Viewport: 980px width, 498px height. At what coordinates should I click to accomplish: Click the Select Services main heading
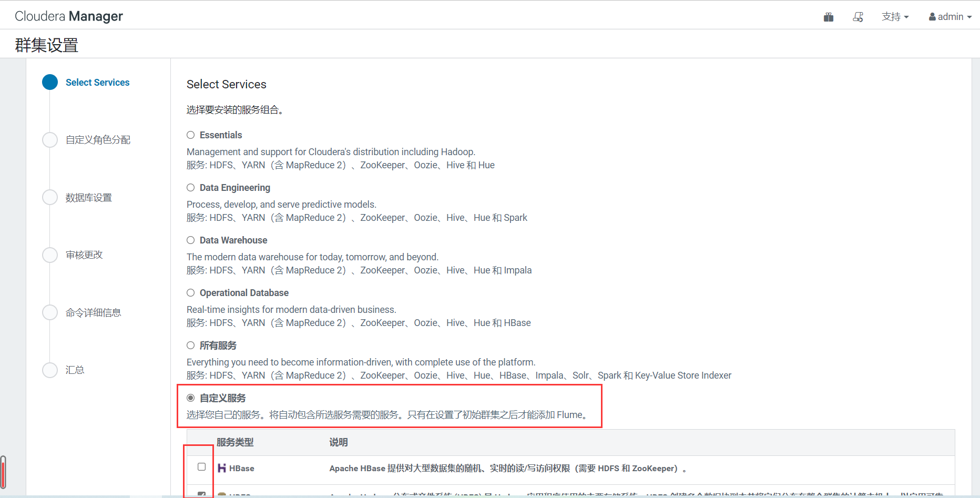227,84
